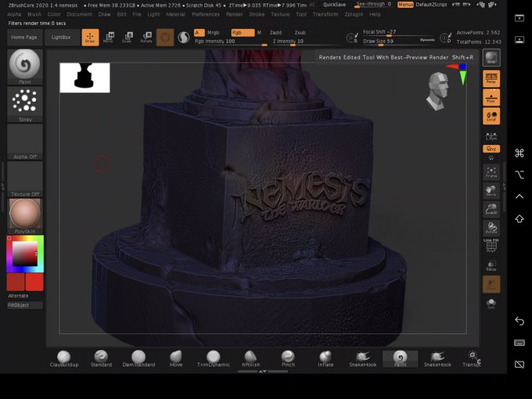Select the hPolish brush

click(250, 359)
